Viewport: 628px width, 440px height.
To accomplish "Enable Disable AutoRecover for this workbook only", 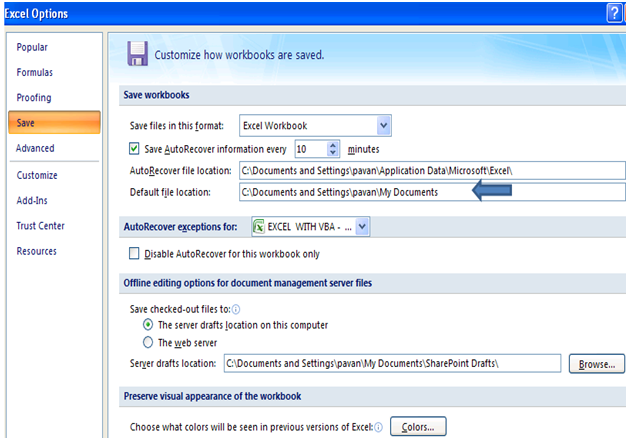I will point(134,253).
